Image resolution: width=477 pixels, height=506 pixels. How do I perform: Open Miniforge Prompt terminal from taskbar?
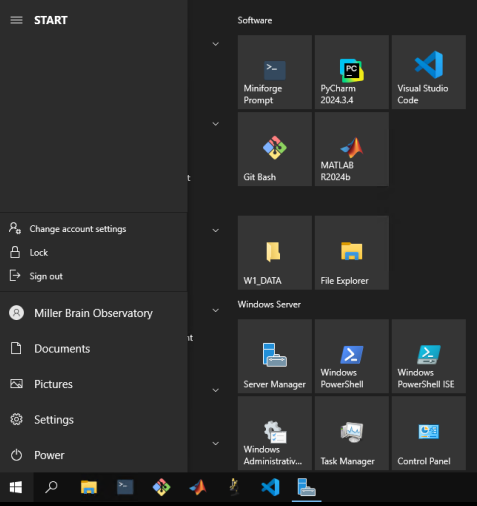[125, 487]
